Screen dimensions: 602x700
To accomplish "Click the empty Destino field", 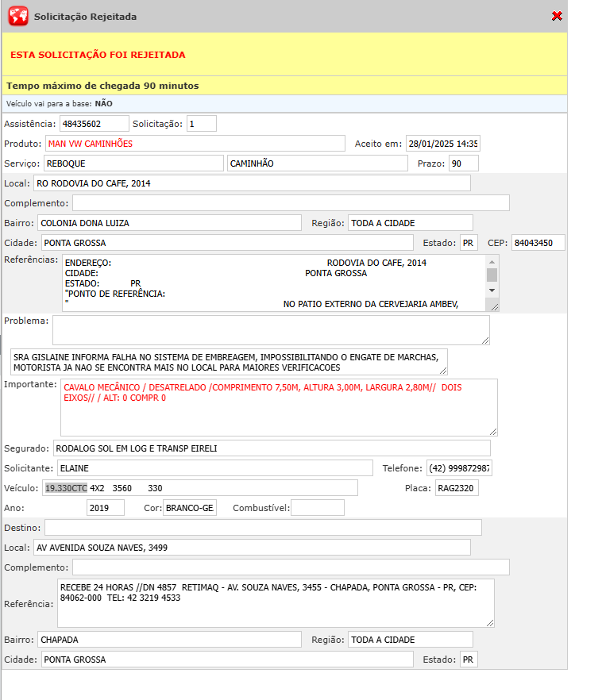I will 263,527.
